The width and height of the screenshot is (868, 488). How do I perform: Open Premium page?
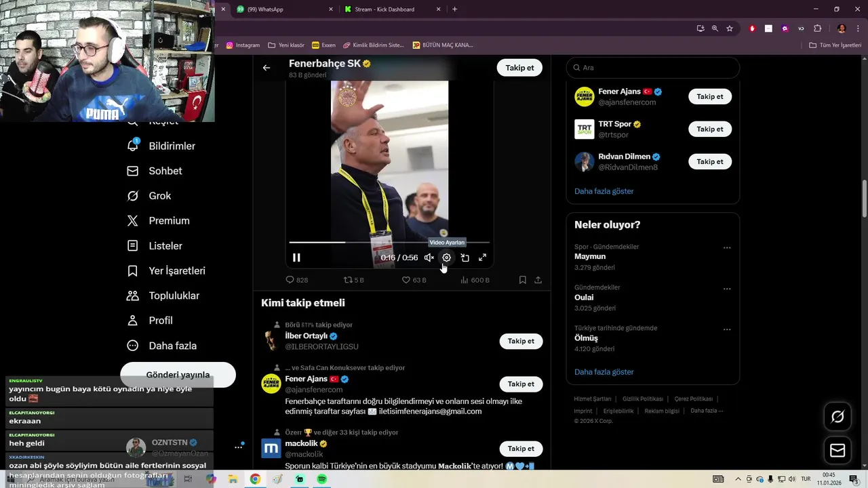point(159,221)
